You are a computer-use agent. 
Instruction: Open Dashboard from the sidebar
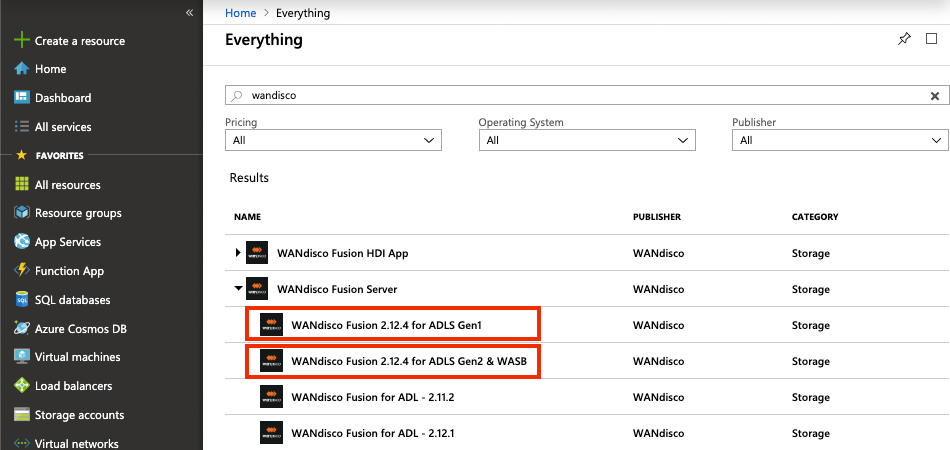[63, 98]
